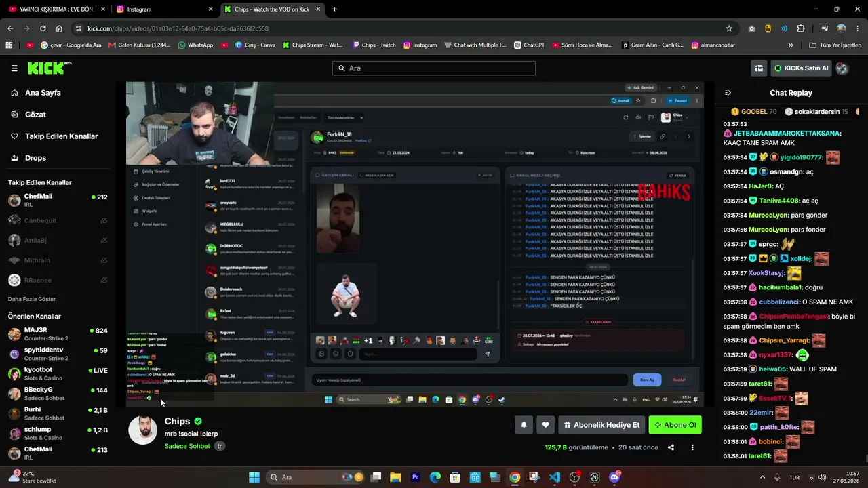
Task: Open the spyhiddentv recommended channel
Action: pos(58,354)
